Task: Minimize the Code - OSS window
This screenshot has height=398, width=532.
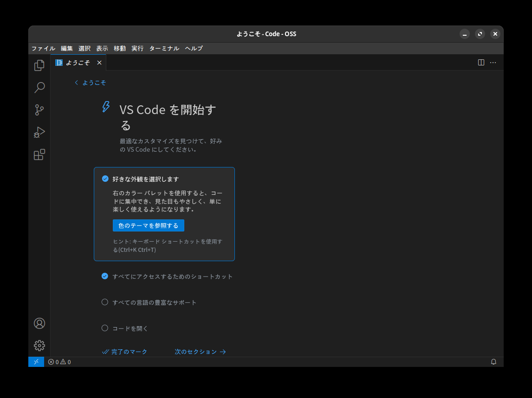Action: pyautogui.click(x=465, y=34)
